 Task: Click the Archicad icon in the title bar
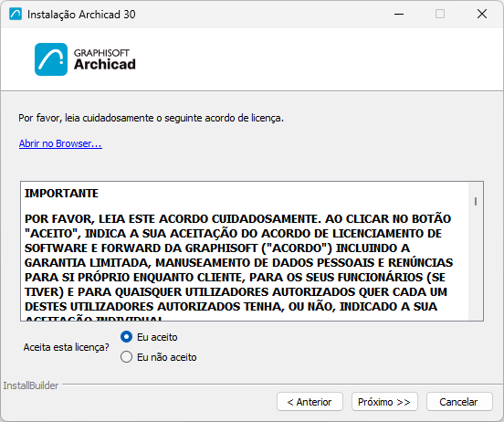pyautogui.click(x=16, y=14)
